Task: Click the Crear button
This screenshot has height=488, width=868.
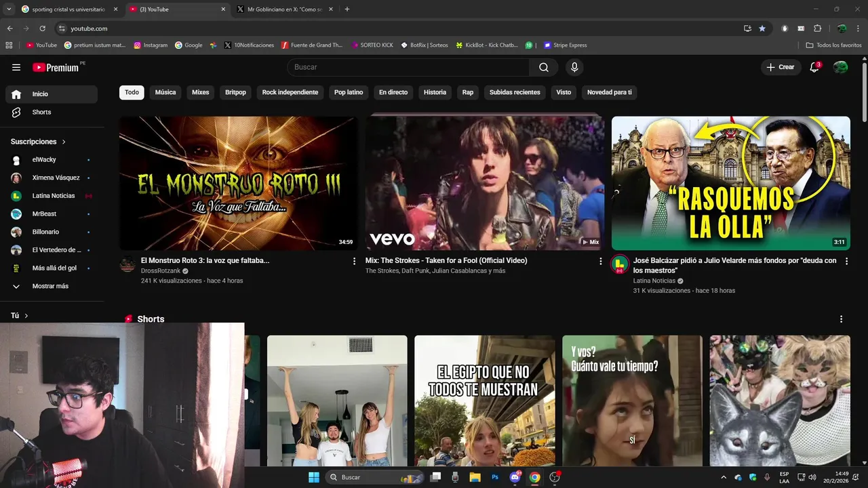Action: point(781,67)
